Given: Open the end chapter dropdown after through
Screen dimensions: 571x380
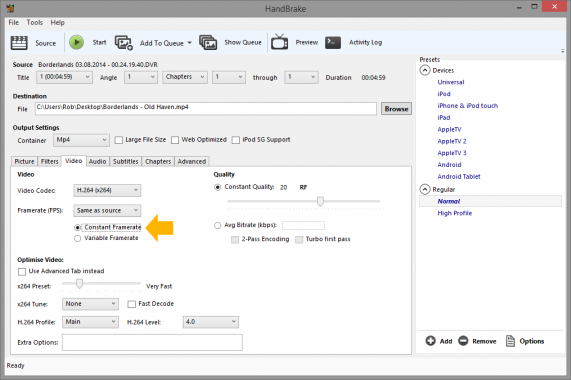Looking at the screenshot, I should point(301,77).
